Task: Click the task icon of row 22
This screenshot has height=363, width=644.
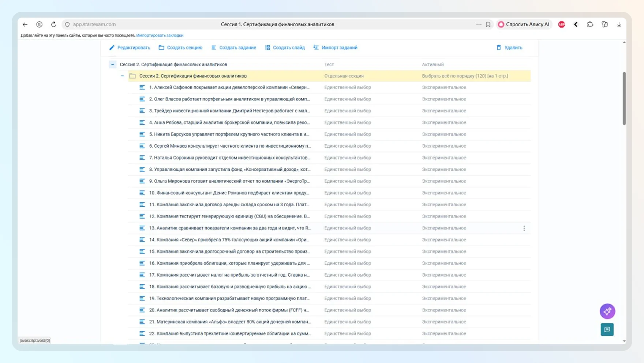Action: pyautogui.click(x=142, y=334)
